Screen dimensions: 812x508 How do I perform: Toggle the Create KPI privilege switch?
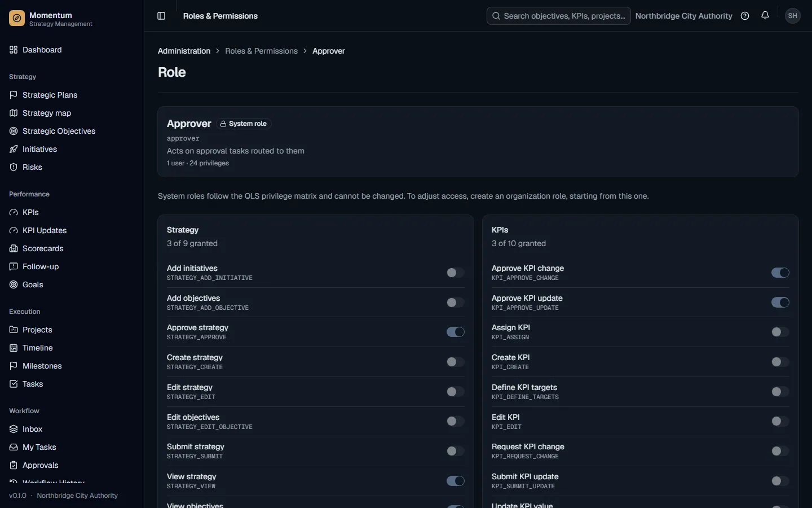pos(780,362)
